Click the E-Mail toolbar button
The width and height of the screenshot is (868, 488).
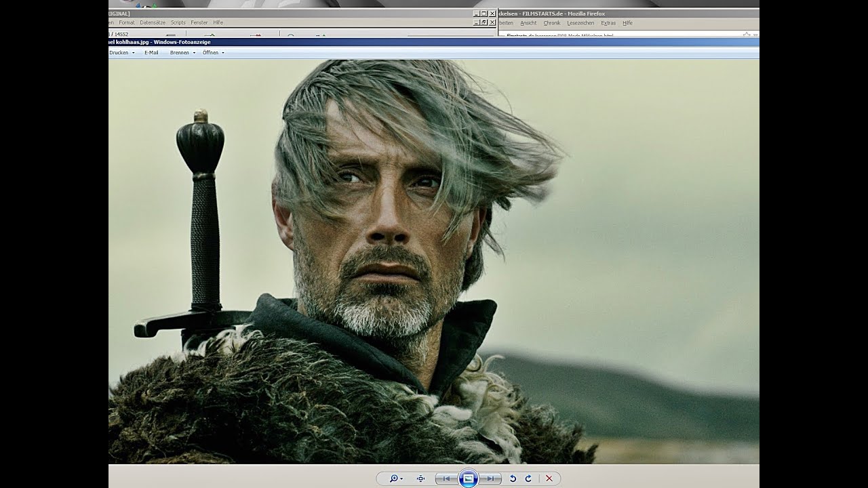[x=151, y=52]
